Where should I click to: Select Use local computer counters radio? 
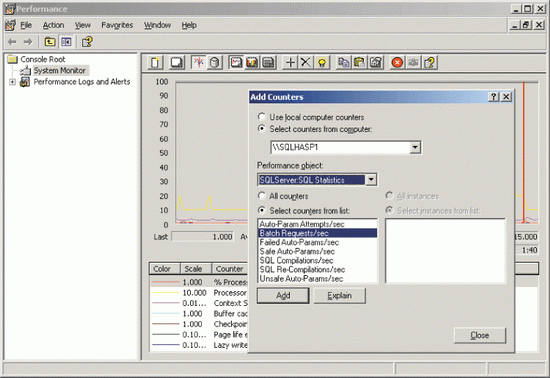pyautogui.click(x=262, y=116)
